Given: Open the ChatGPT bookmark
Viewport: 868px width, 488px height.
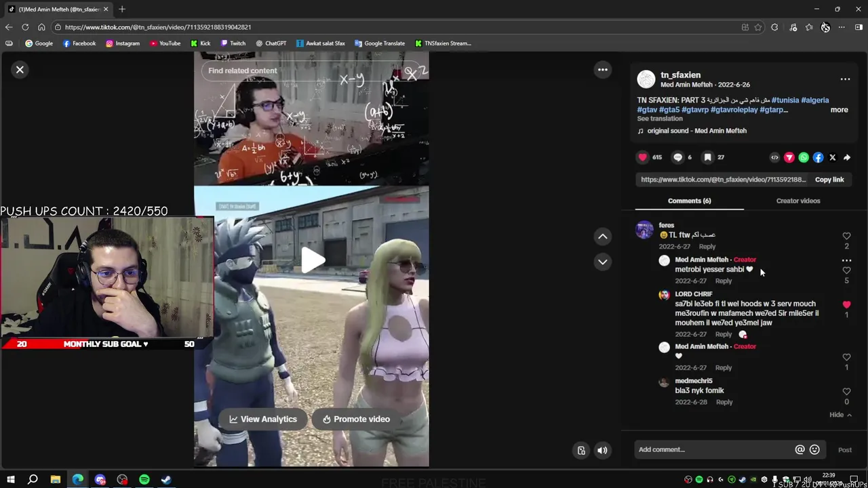Looking at the screenshot, I should [271, 43].
